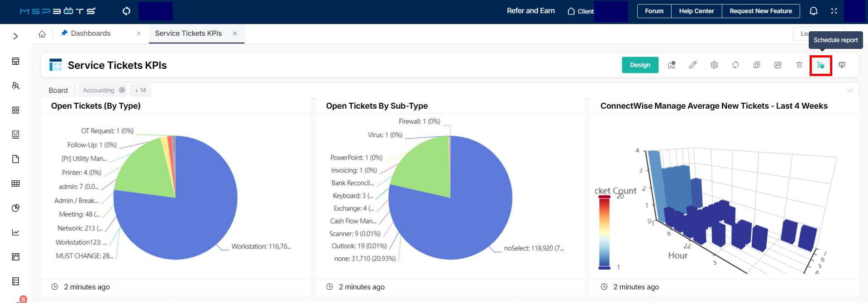The width and height of the screenshot is (868, 303).
Task: Click the trash icon to delete dashboard
Action: coord(799,65)
